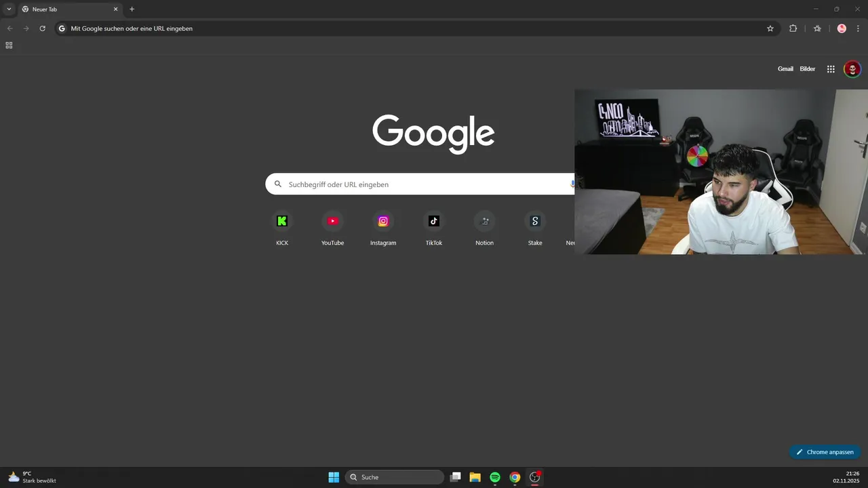The image size is (868, 488).
Task: Open the Stake shortcut tile
Action: click(x=535, y=228)
